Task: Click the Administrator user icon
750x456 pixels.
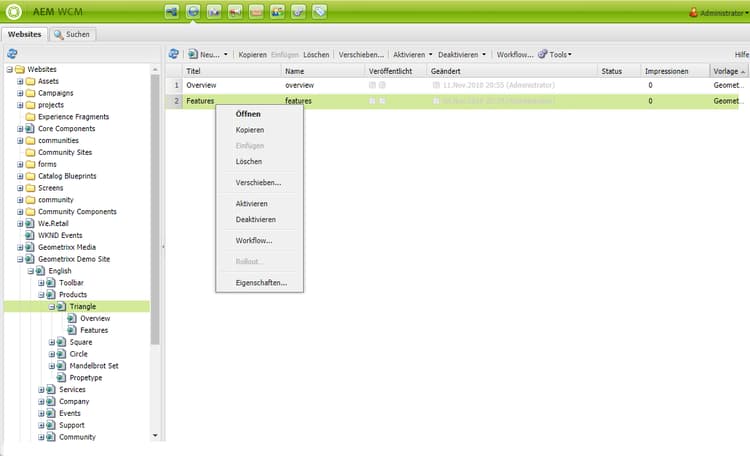Action: click(693, 12)
